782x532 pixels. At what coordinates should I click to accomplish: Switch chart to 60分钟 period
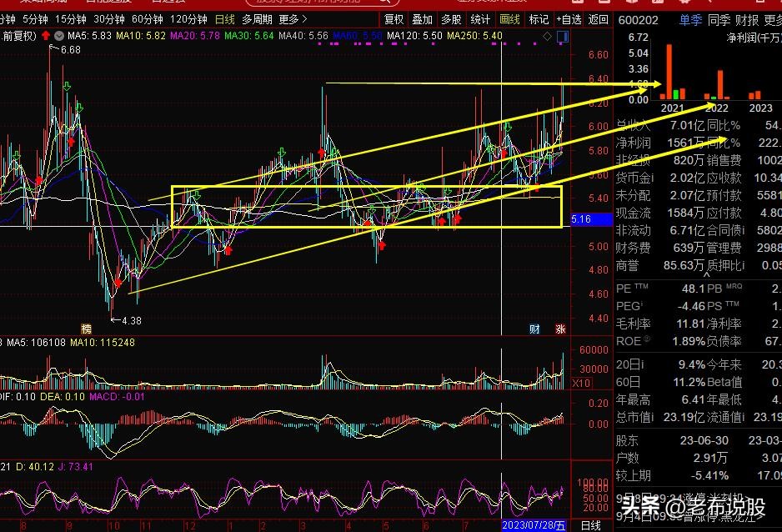pos(147,19)
